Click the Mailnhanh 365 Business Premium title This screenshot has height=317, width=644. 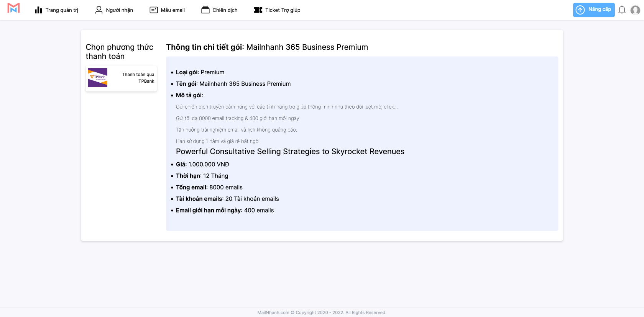307,47
